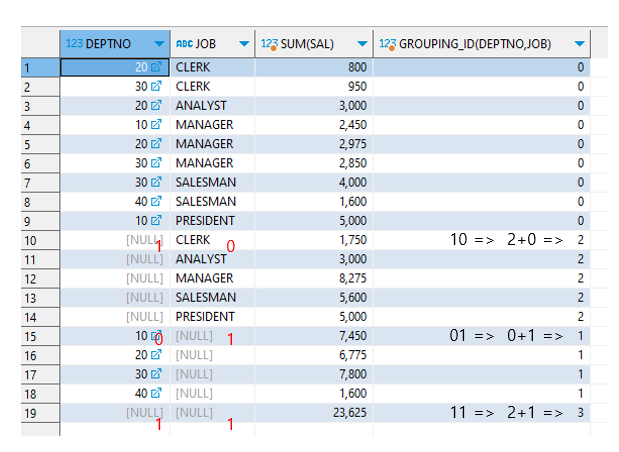Click the JOB column header
The image size is (619, 452).
click(212, 44)
